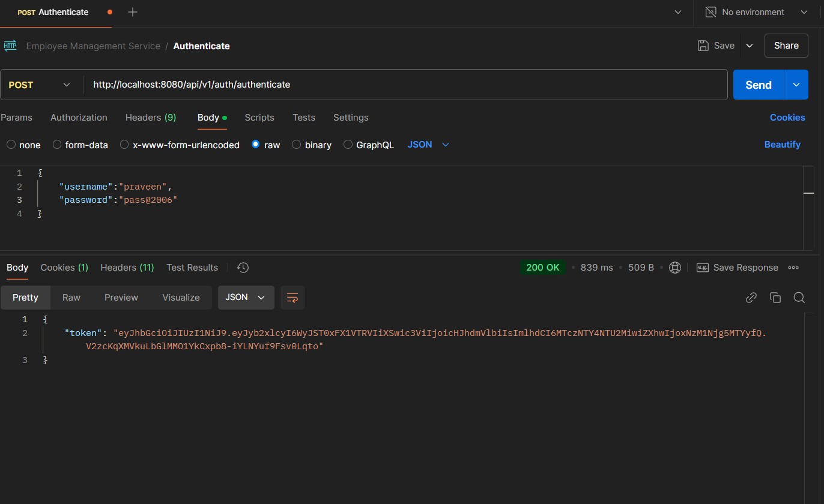Select the none body type

pyautogui.click(x=11, y=145)
